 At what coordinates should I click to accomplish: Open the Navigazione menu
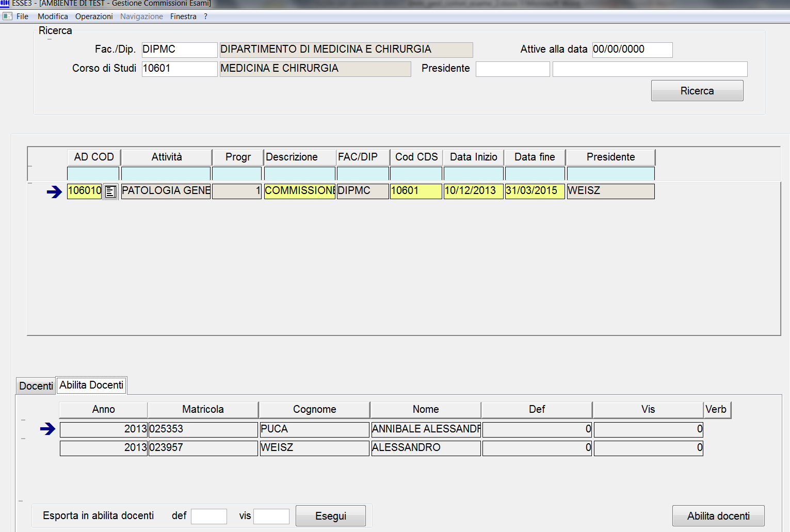point(141,17)
